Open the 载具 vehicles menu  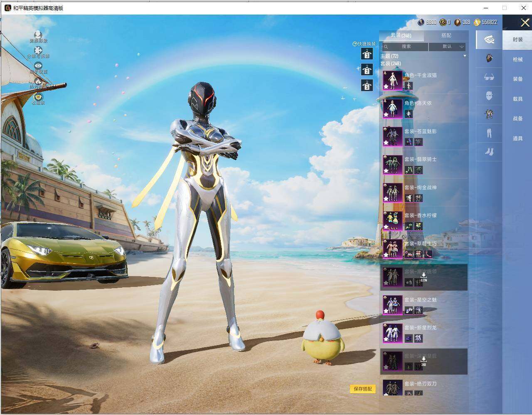[x=517, y=99]
